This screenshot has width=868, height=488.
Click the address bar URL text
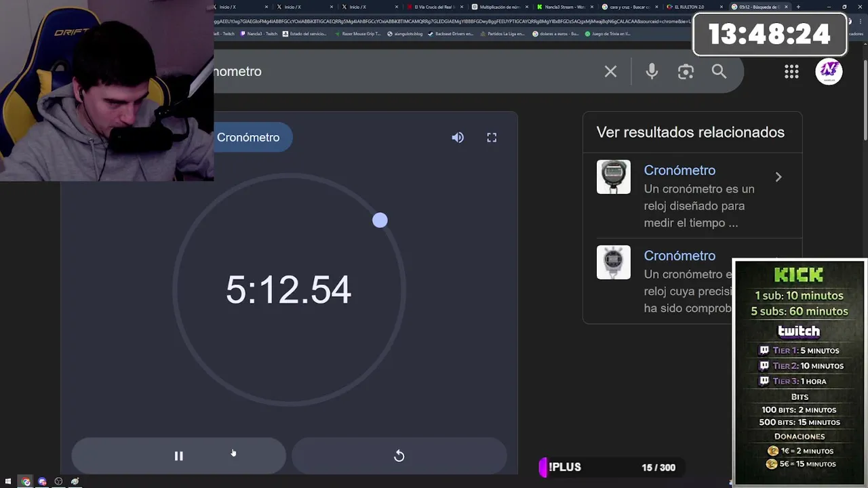point(451,21)
